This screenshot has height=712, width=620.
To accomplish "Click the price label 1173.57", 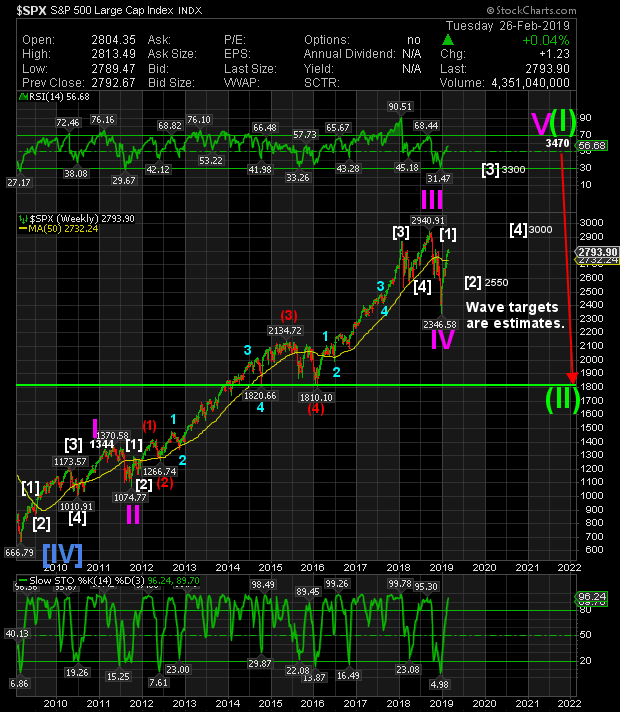I will click(70, 462).
